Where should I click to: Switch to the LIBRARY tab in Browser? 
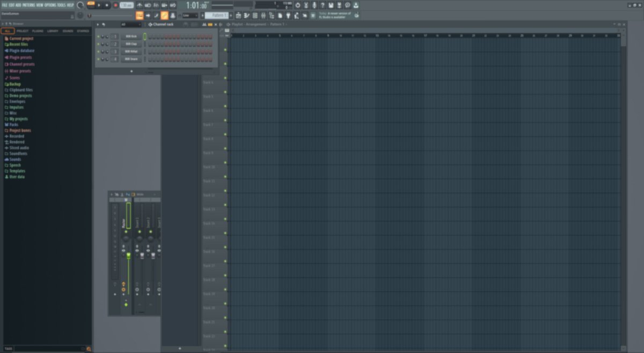tap(53, 31)
